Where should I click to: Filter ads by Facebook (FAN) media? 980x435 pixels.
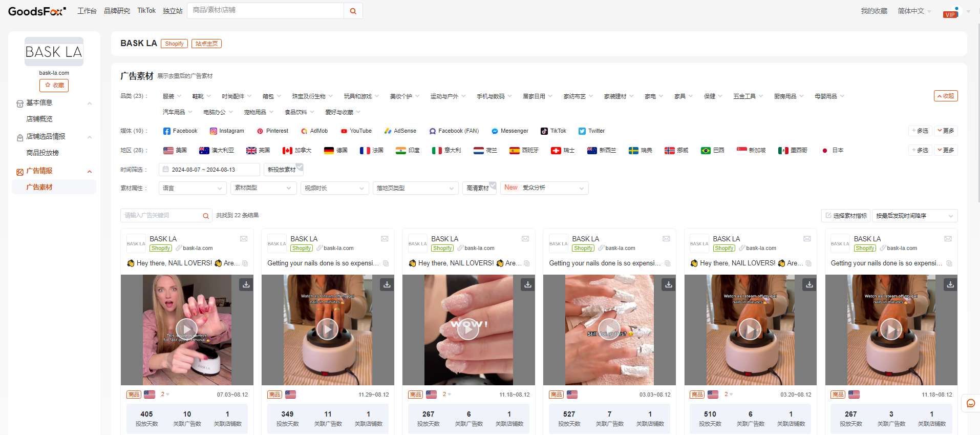(x=454, y=131)
